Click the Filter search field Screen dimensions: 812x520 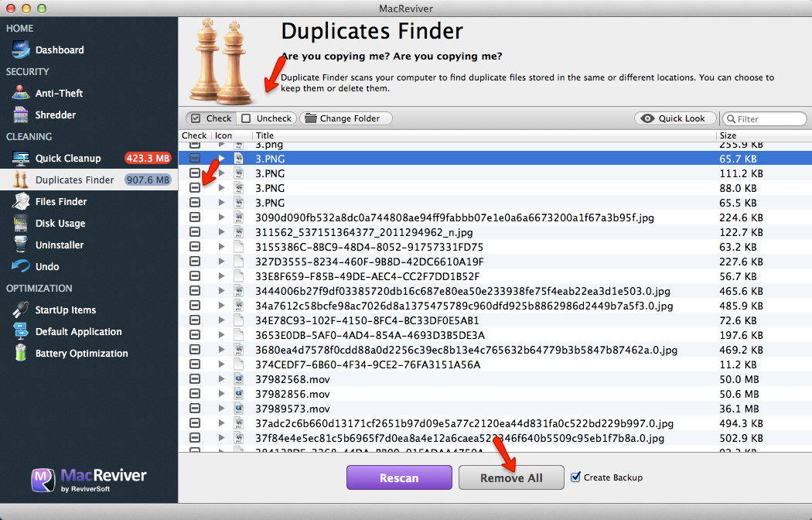point(769,119)
